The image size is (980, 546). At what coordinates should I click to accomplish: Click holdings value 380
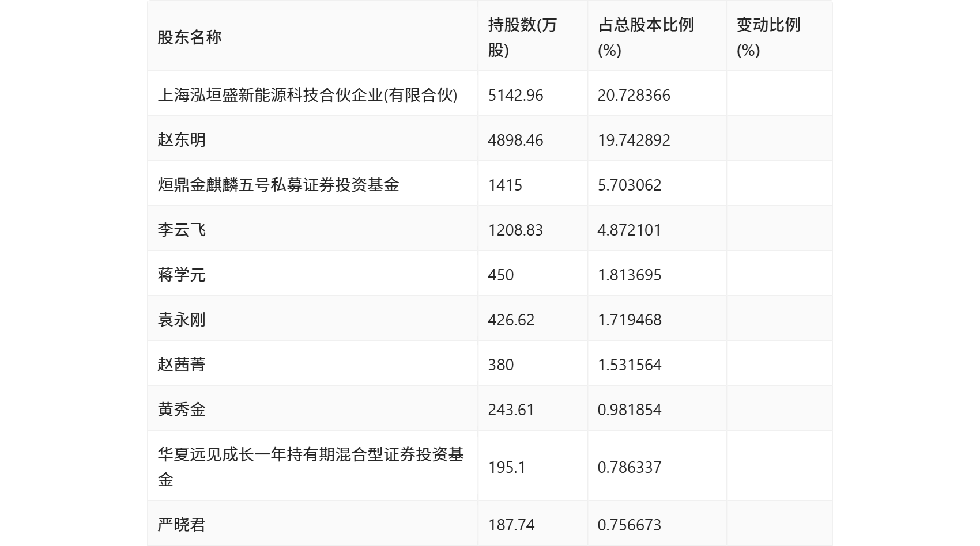click(501, 365)
